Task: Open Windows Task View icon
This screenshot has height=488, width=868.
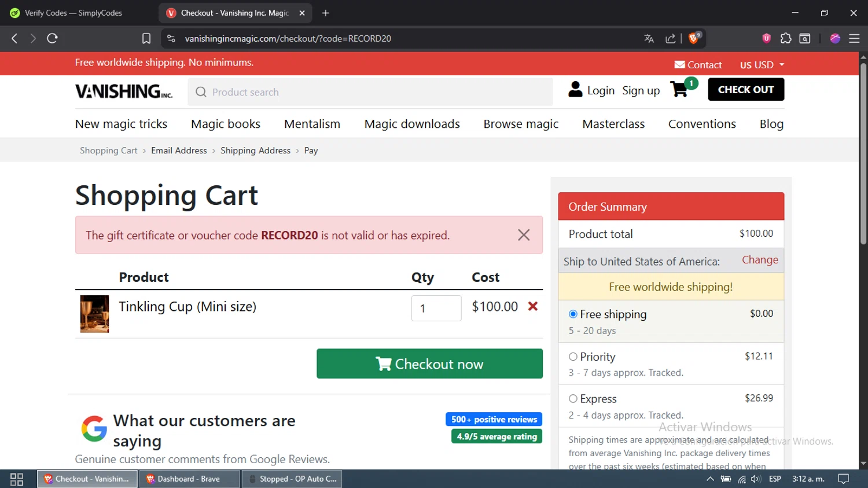Action: pos(17,479)
